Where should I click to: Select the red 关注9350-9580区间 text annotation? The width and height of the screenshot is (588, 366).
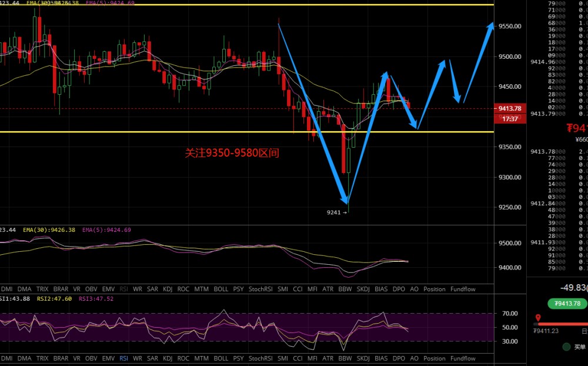(x=232, y=154)
